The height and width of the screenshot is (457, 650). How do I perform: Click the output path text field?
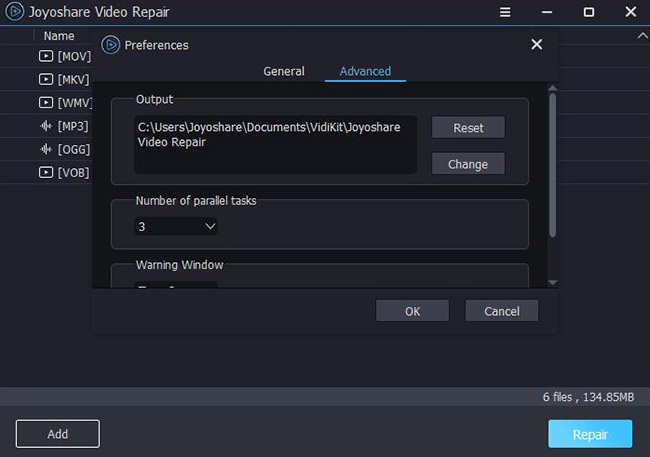pos(276,145)
